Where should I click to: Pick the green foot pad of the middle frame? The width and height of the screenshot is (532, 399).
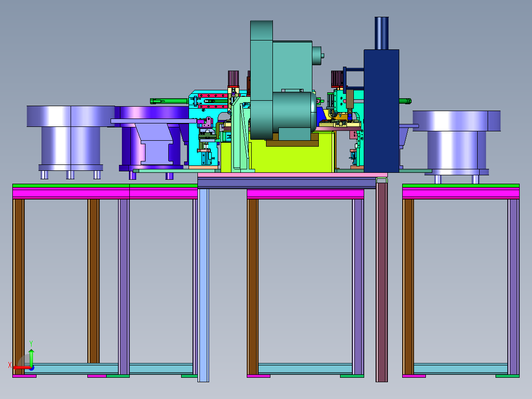coord(352,376)
